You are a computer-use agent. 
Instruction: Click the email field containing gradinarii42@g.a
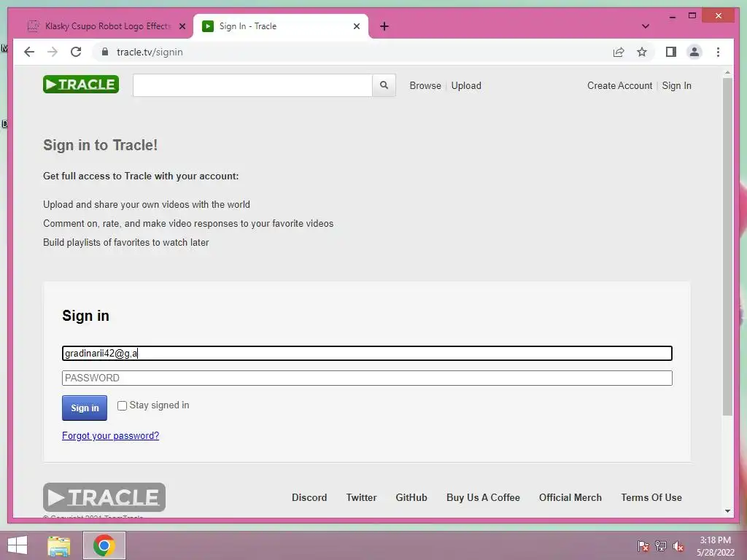pyautogui.click(x=367, y=354)
